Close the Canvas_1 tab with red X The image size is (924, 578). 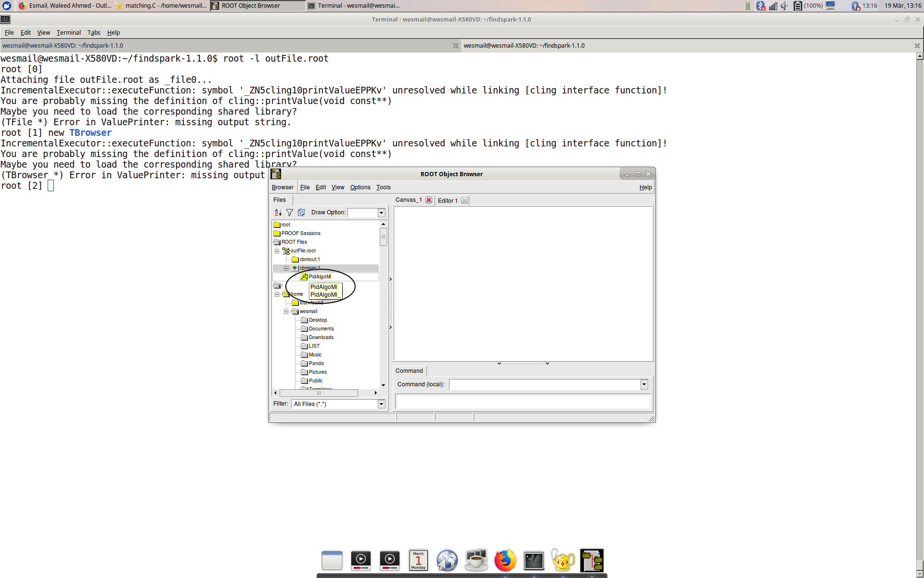pyautogui.click(x=429, y=200)
